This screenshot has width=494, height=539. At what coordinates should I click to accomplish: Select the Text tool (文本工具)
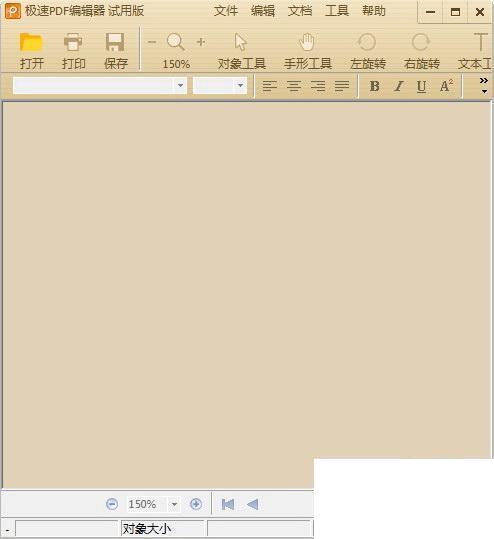click(x=475, y=51)
